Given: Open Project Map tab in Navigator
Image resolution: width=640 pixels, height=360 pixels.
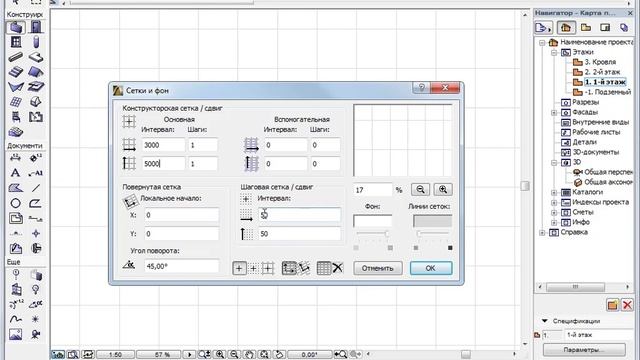Looking at the screenshot, I should [566, 27].
